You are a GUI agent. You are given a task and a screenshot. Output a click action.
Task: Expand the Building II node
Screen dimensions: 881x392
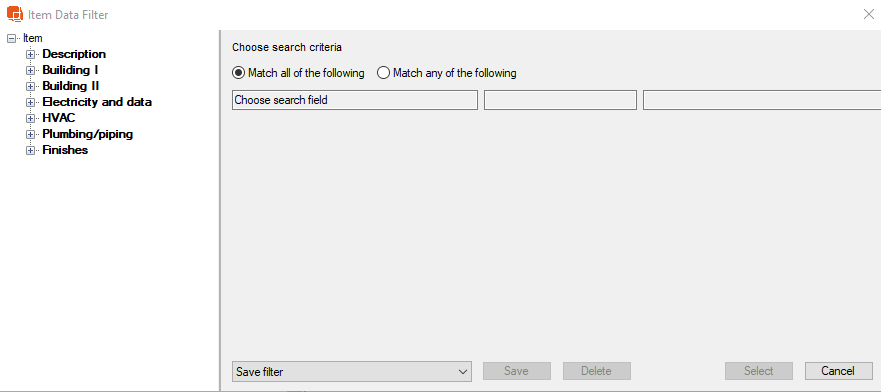30,86
